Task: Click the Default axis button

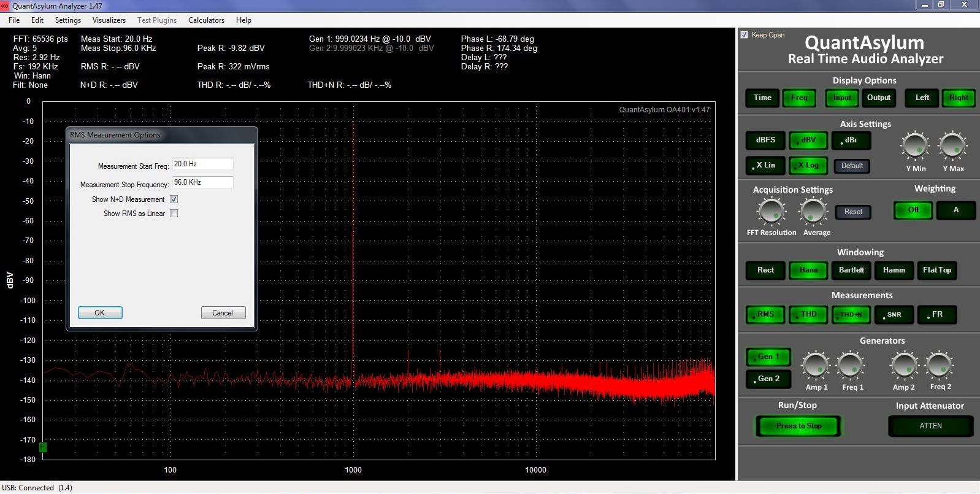Action: click(852, 166)
